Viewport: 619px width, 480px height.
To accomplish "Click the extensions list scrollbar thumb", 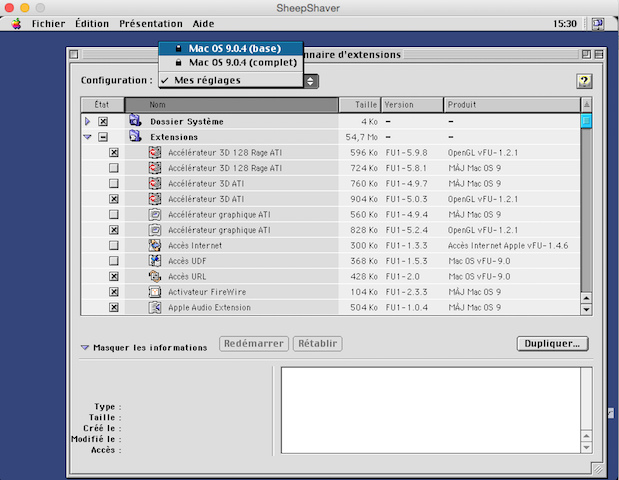I will tap(586, 121).
